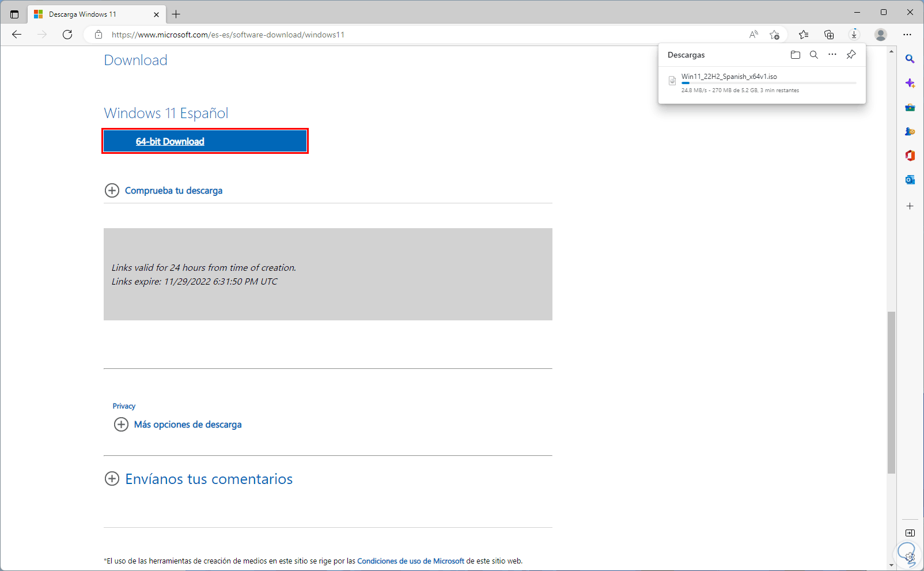Click the ISO download progress bar
The width and height of the screenshot is (924, 571).
[x=768, y=84]
